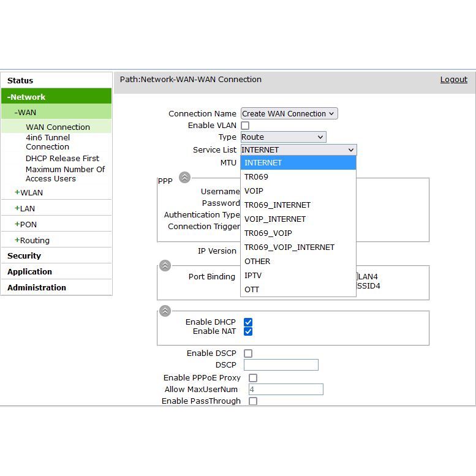Check the Enable DSCP box
476x476 pixels.
coord(248,353)
